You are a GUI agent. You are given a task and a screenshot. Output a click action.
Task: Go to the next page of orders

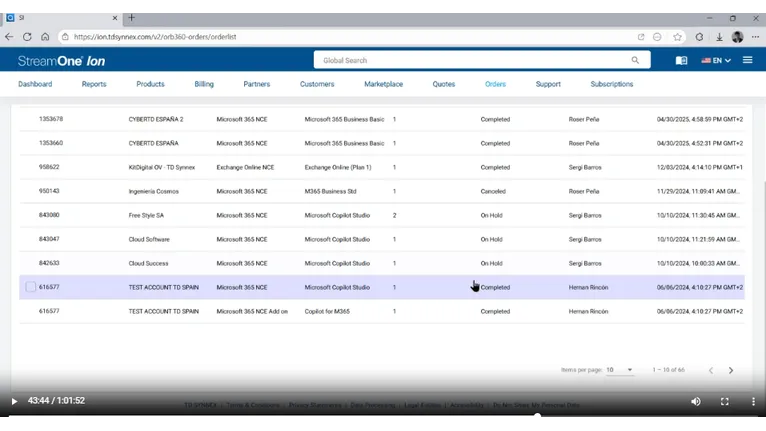click(731, 370)
